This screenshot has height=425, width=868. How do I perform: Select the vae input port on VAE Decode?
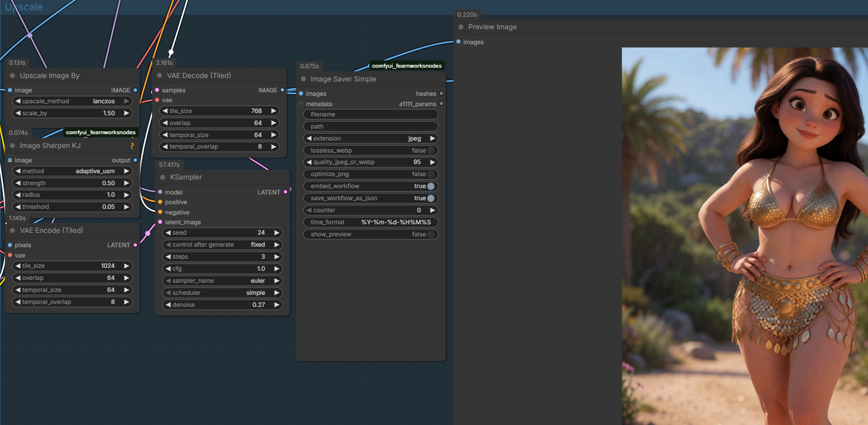157,100
